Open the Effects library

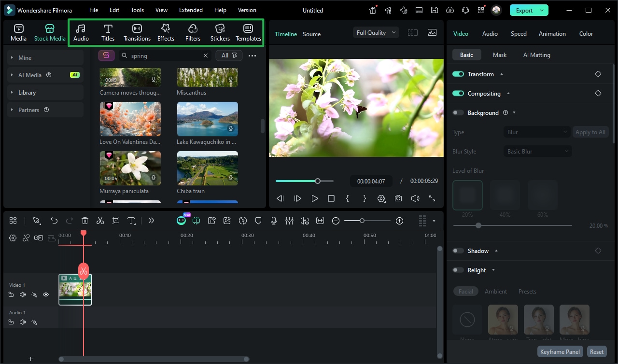166,32
